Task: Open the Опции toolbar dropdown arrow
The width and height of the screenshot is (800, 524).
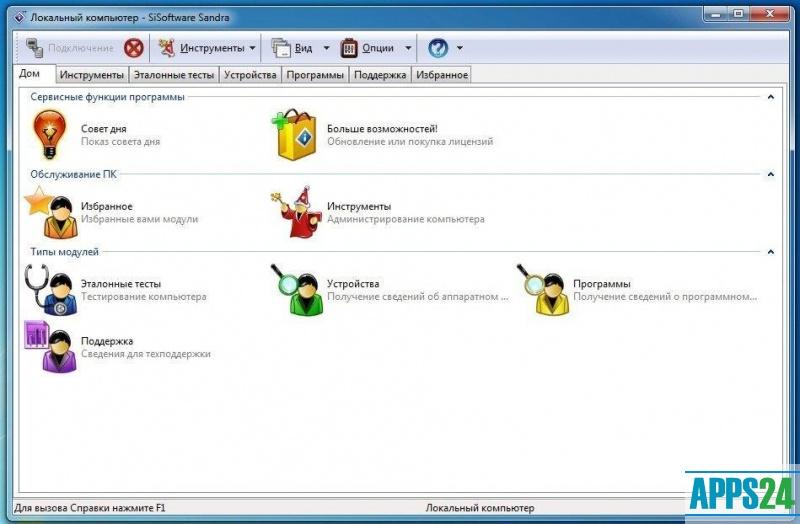Action: click(408, 48)
